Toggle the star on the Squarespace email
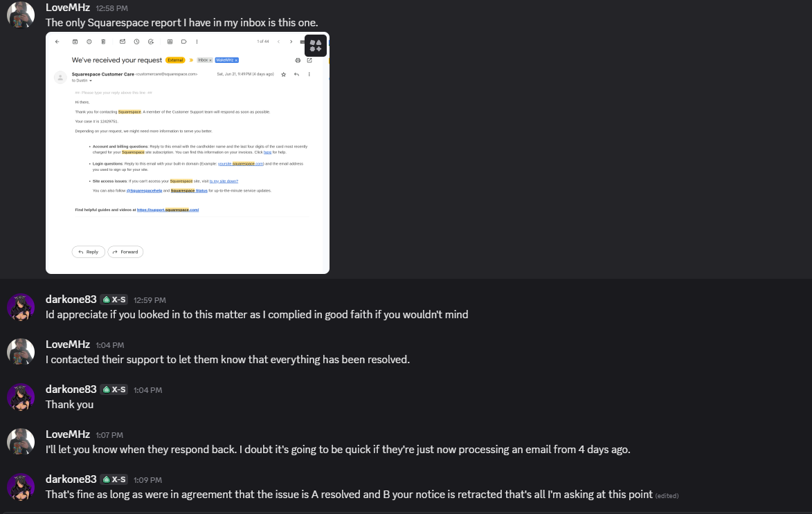812x514 pixels. click(x=283, y=75)
